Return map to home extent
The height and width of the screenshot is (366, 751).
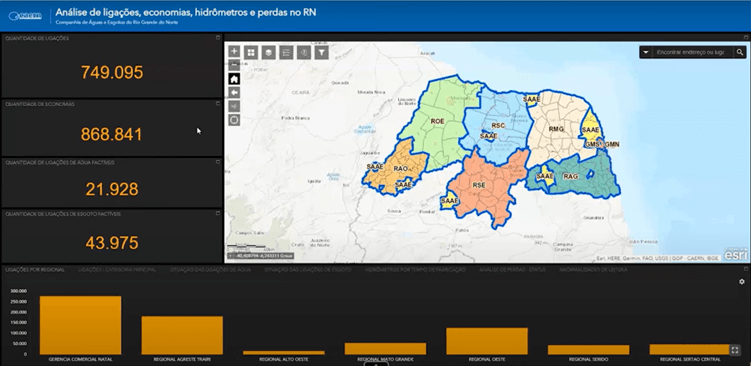point(234,79)
